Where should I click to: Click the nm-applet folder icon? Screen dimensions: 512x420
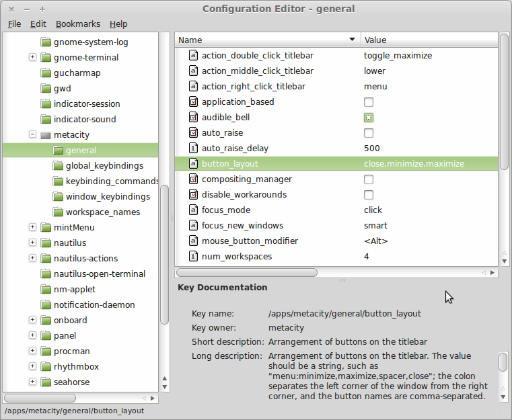click(x=46, y=289)
